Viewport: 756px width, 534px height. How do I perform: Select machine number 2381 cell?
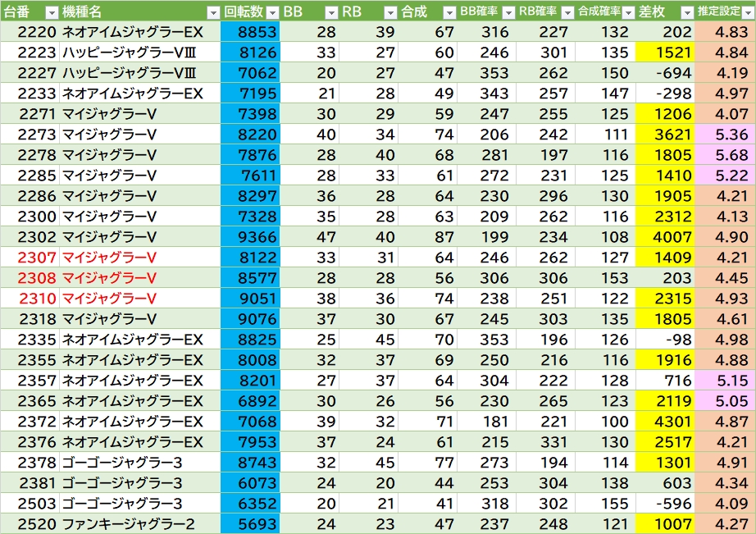point(30,483)
